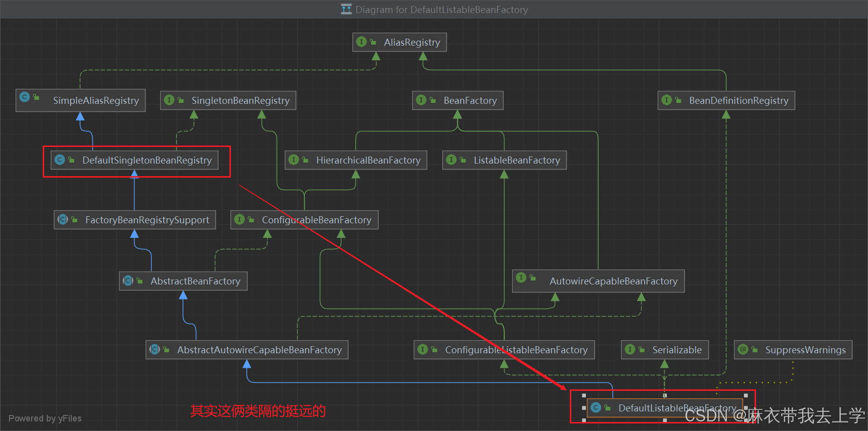Select the SingletonBeanRegistry interface node
The height and width of the screenshot is (431, 868).
228,100
